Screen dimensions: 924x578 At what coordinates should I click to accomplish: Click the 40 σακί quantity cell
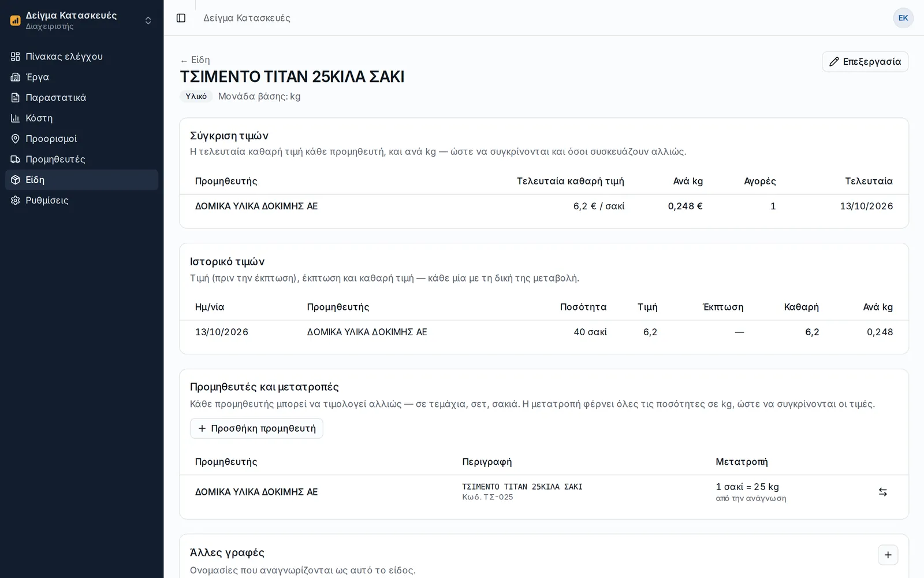[590, 332]
